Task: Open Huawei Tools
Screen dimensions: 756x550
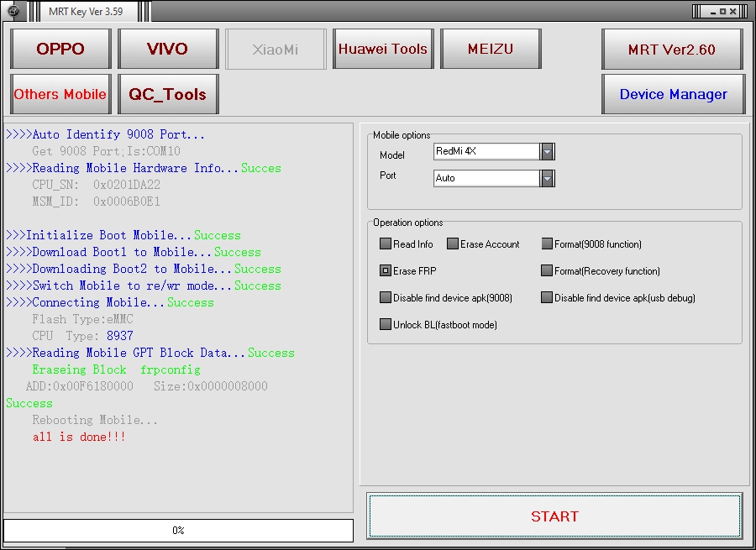Action: click(x=383, y=49)
